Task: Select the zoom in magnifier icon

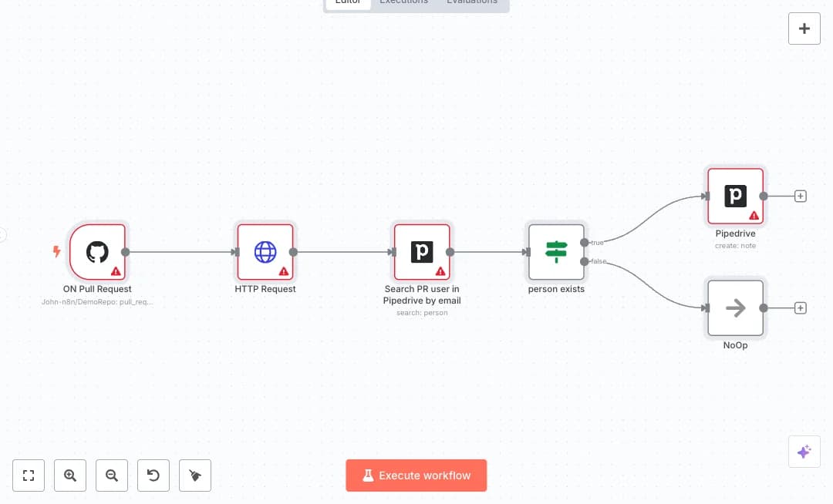Action: 70,475
